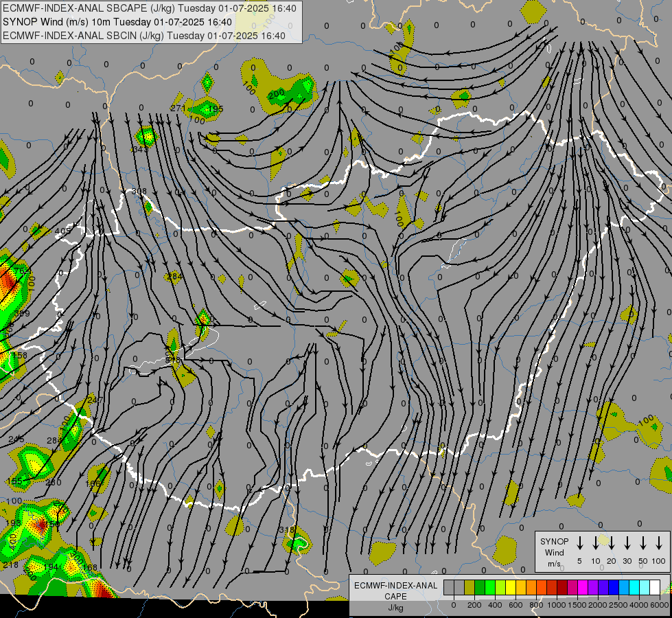
Task: Click the 50 m/s wind arrow in SYNOP legend
Action: click(x=643, y=543)
